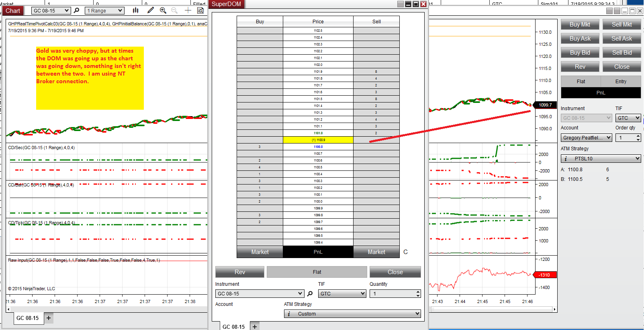This screenshot has width=644, height=330.
Task: Minimize the chart window
Action: pyautogui.click(x=625, y=11)
